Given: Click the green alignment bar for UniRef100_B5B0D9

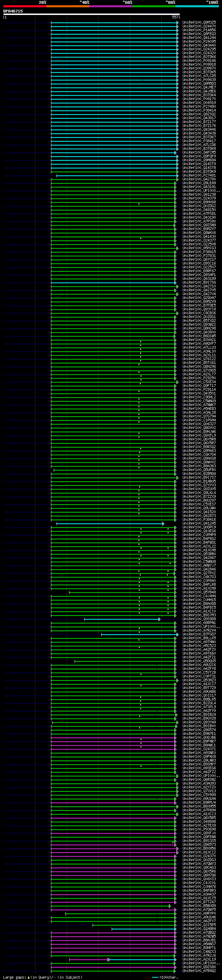Looking at the screenshot, I should click(x=111, y=906).
